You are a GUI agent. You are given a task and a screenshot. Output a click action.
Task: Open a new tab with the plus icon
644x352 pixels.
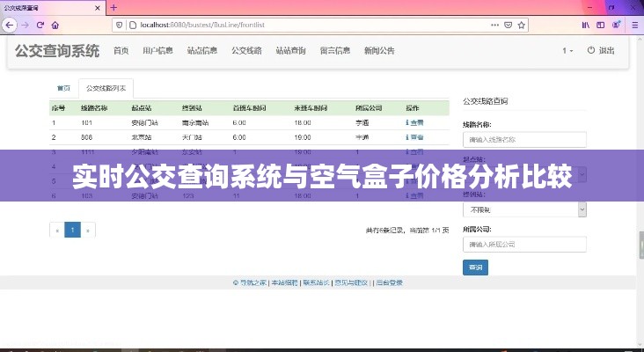113,6
